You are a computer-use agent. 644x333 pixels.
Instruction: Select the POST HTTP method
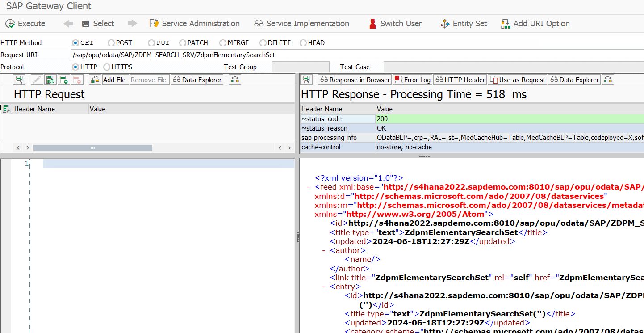coord(111,43)
